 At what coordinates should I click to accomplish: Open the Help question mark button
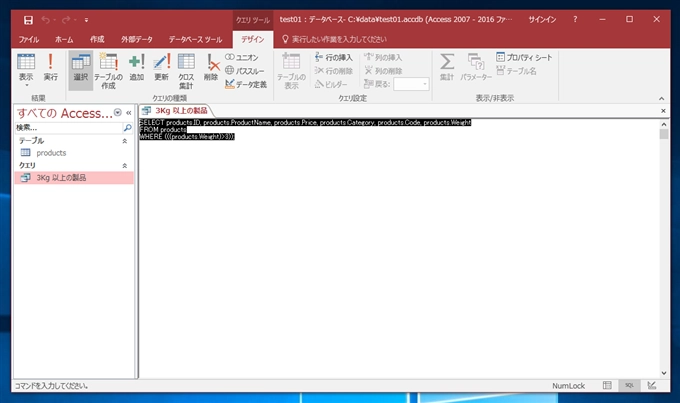click(575, 20)
